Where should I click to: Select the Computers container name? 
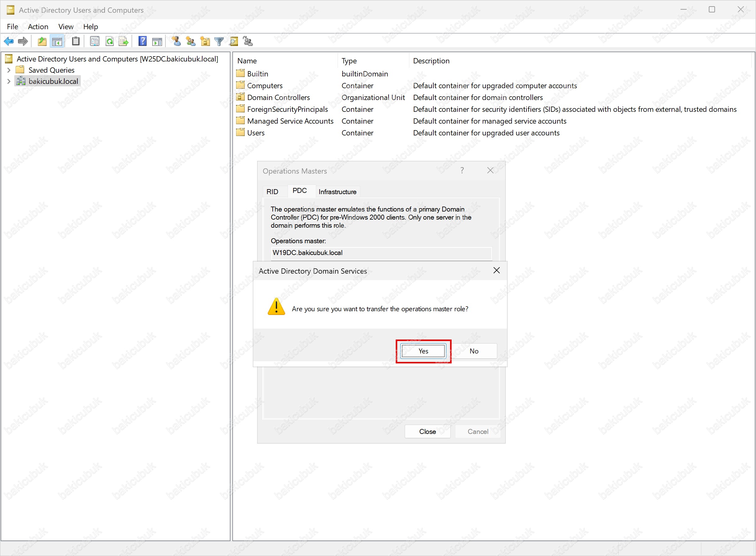265,85
